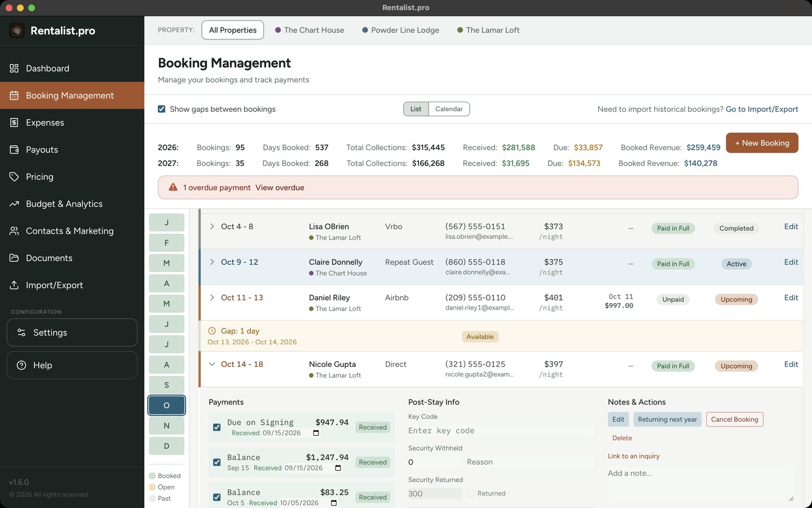The image size is (812, 508).
Task: Go to Import/Export in sidebar
Action: 72,285
